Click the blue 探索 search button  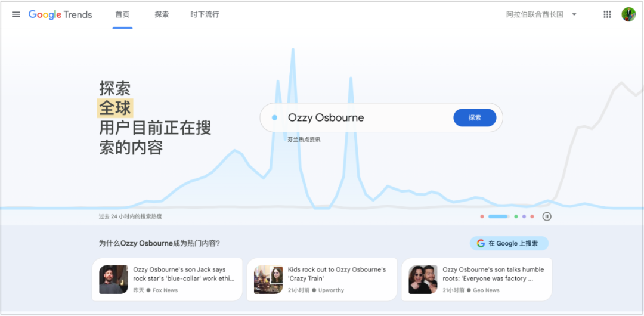point(475,117)
